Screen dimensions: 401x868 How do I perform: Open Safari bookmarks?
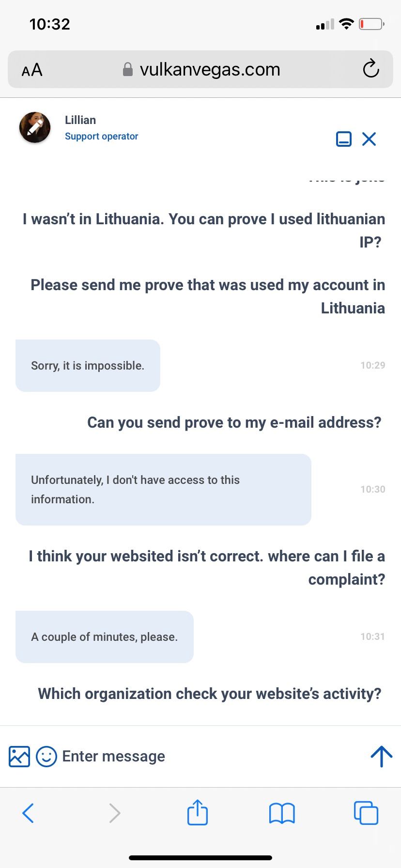click(x=282, y=813)
